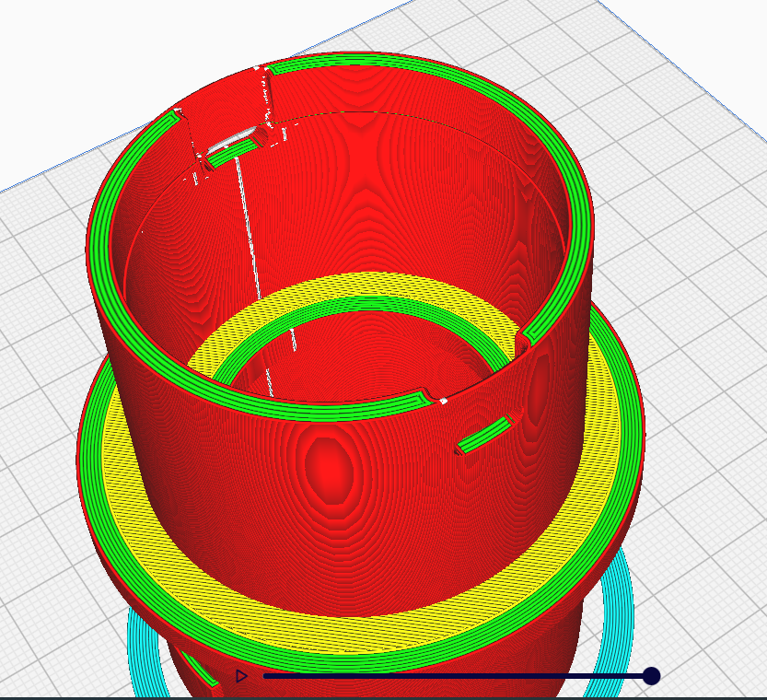Image resolution: width=767 pixels, height=700 pixels.
Task: Click the round path slider handle
Action: [x=651, y=676]
